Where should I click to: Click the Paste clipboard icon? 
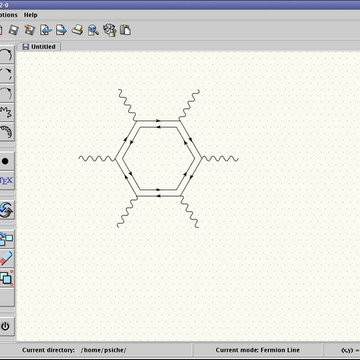click(125, 30)
